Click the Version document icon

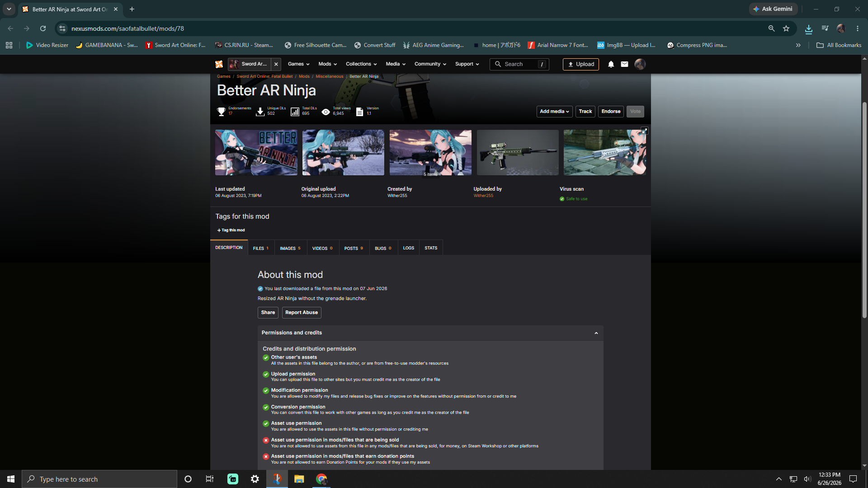point(359,112)
